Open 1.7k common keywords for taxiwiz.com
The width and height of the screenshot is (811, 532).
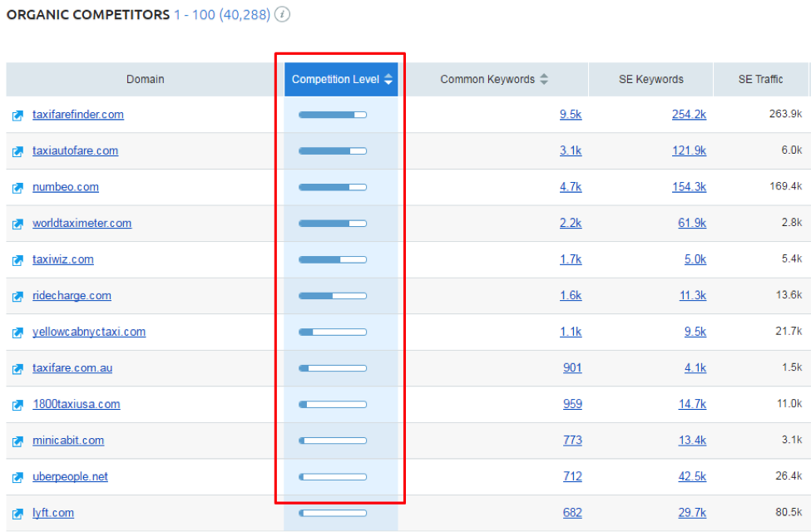click(571, 259)
